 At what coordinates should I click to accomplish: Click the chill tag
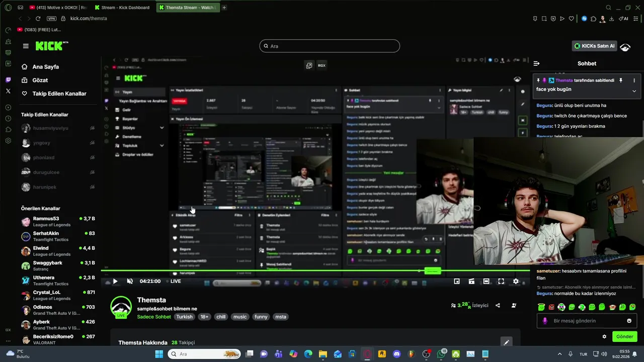tap(221, 317)
